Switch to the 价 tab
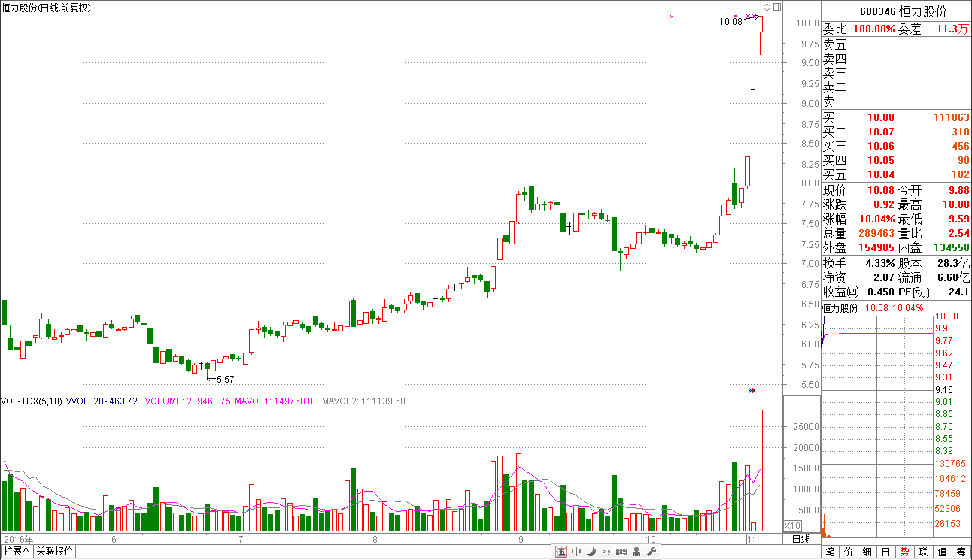Viewport: 972px width, 560px height. 849,552
